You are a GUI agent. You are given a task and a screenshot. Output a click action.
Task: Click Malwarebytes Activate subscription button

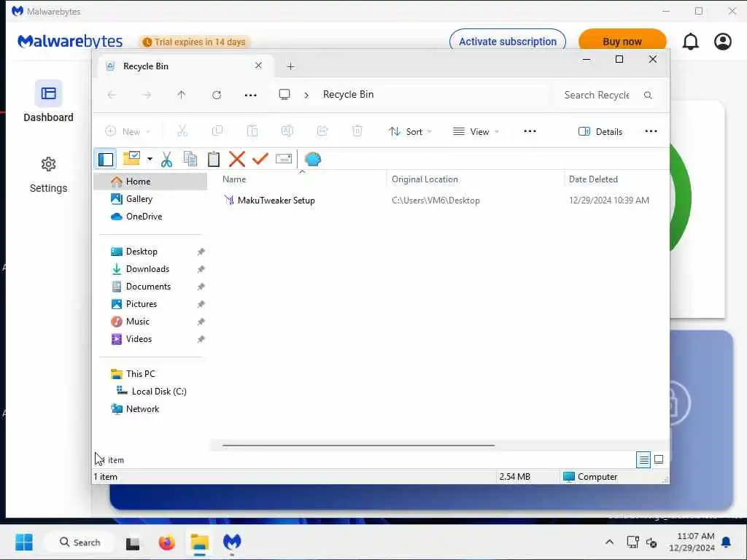click(508, 42)
